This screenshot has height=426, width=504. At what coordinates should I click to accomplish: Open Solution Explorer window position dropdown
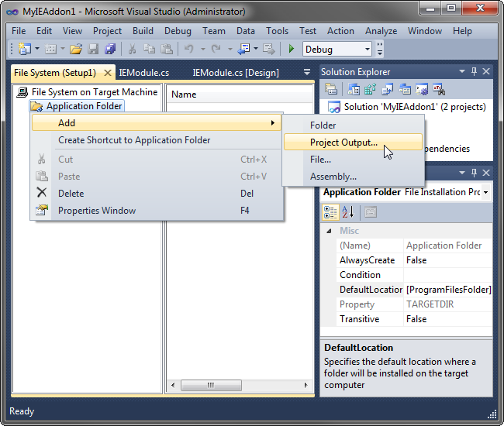pos(462,71)
